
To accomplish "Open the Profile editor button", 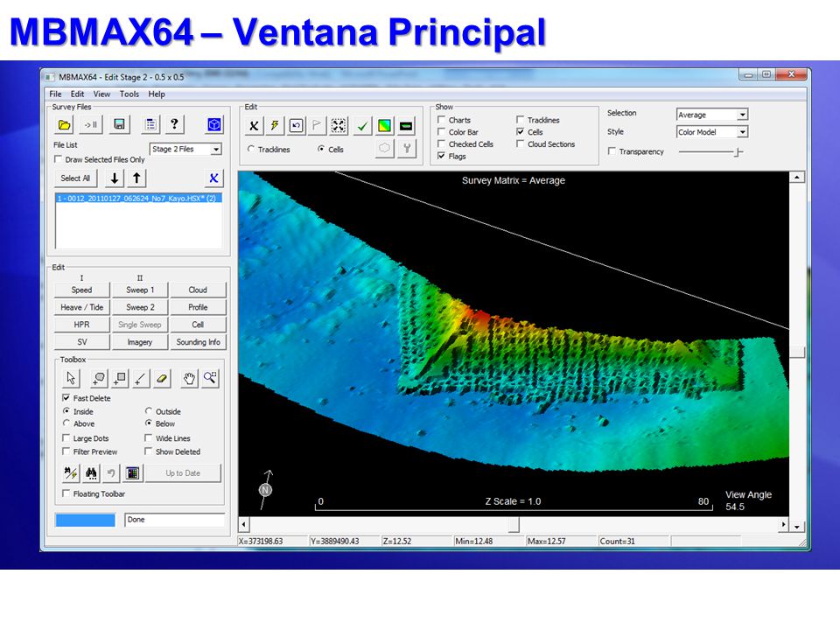I will point(198,307).
